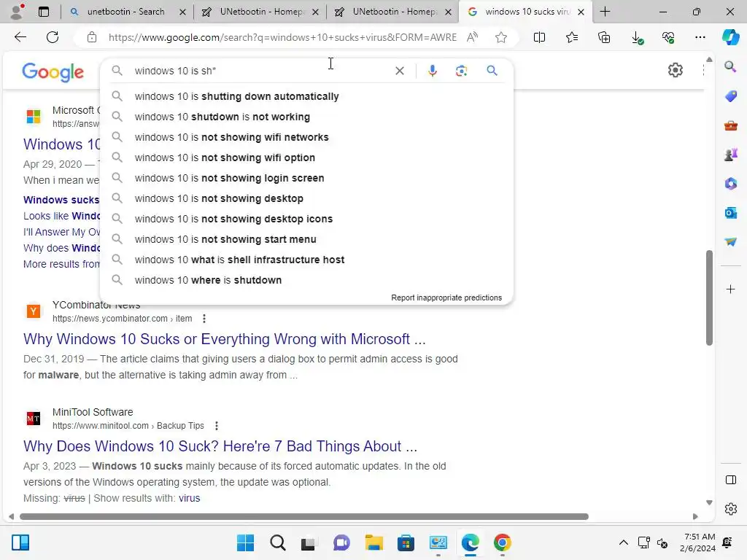Select suggestion where is shutdown
Screen dimensions: 747x560
point(307,281)
